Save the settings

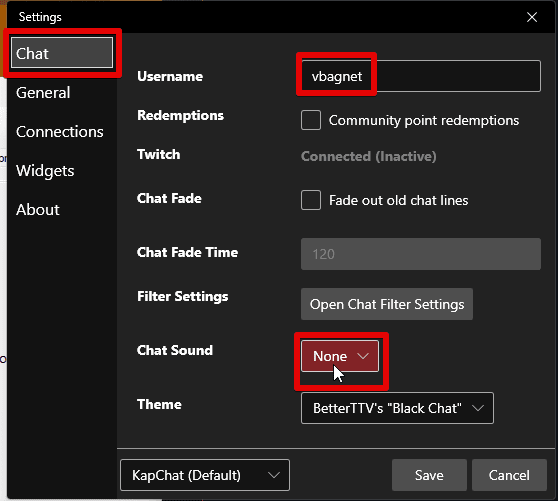[429, 475]
